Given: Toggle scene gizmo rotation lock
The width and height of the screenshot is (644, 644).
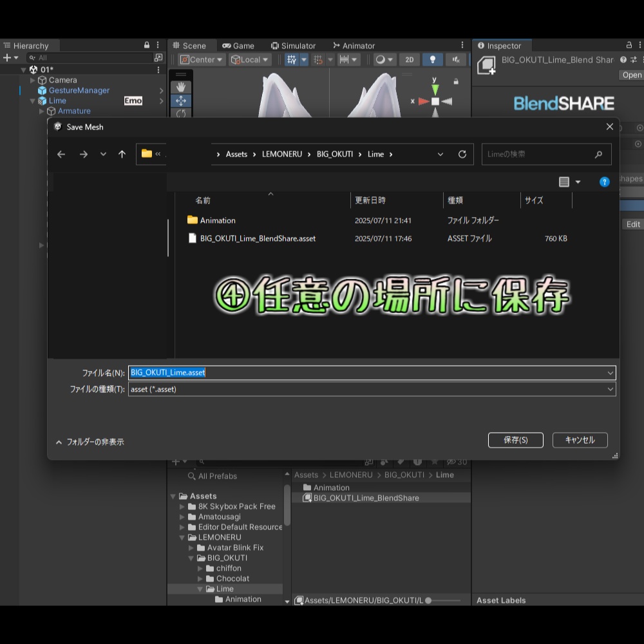Looking at the screenshot, I should [456, 81].
